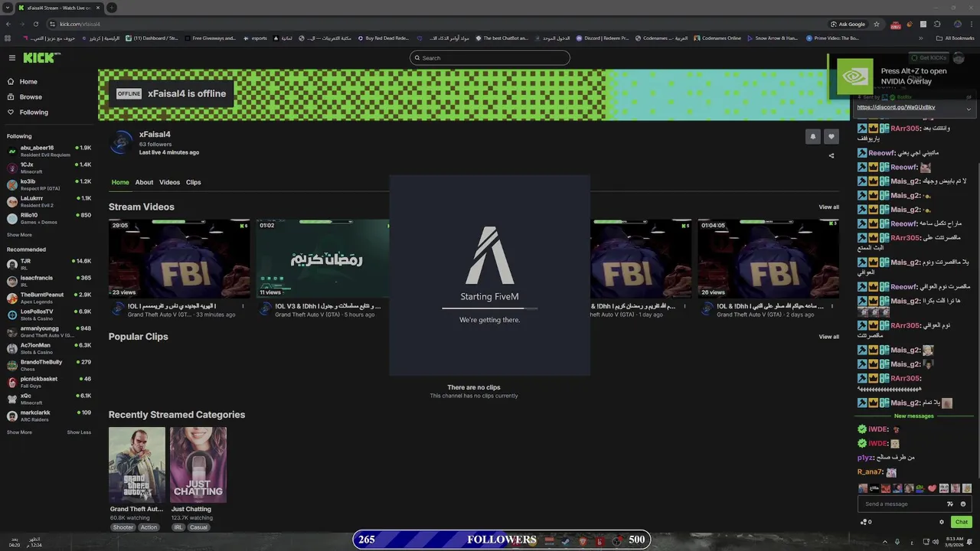The image size is (980, 551).
Task: Click the Get KICKs button
Action: [x=928, y=58]
